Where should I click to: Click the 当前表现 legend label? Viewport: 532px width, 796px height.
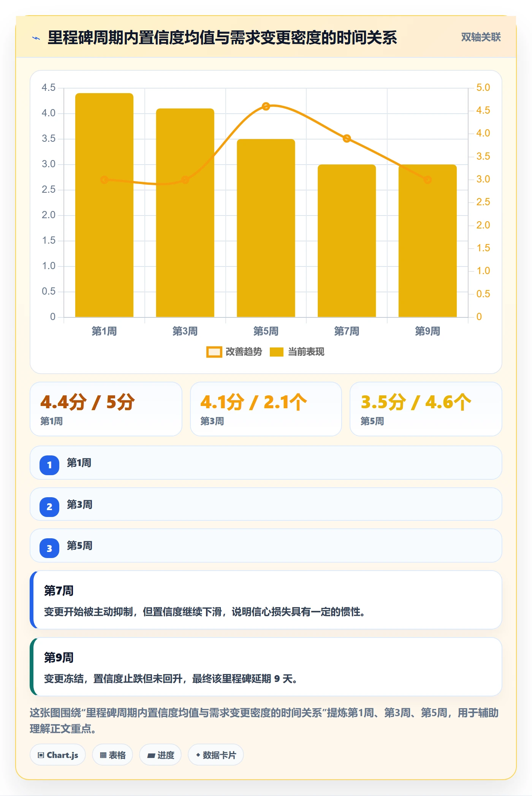tap(306, 352)
